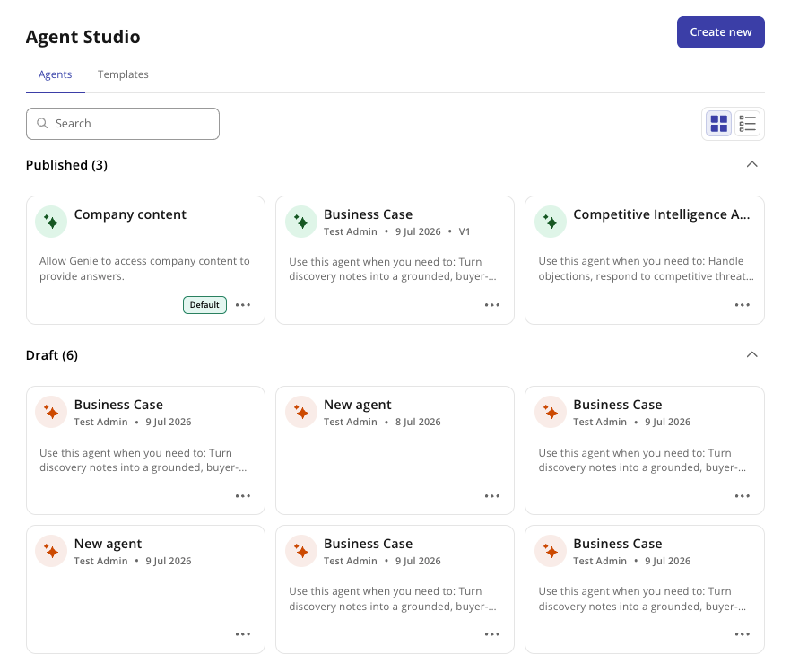This screenshot has width=799, height=672.
Task: Click the search magnifier icon
Action: (42, 124)
